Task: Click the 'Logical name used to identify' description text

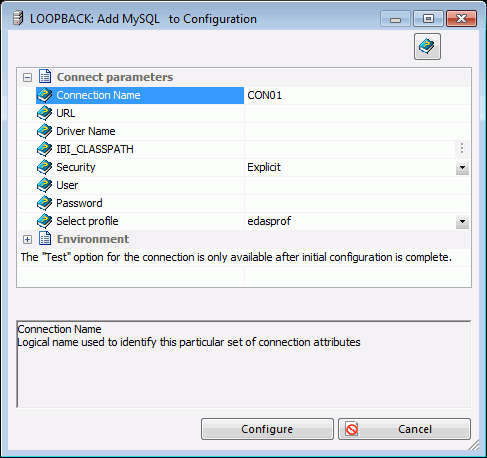Action: pos(189,342)
